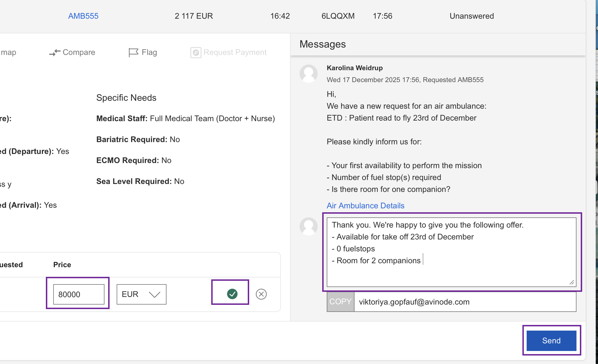
Task: Cancel price edit with X icon
Action: tap(261, 294)
